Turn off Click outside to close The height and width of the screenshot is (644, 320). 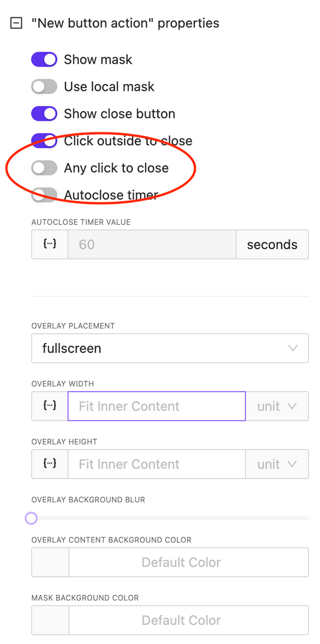[44, 141]
